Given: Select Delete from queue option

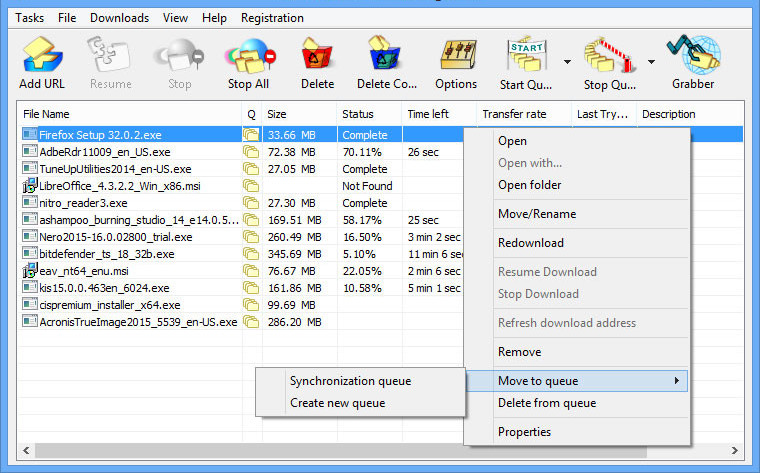Looking at the screenshot, I should pos(547,403).
